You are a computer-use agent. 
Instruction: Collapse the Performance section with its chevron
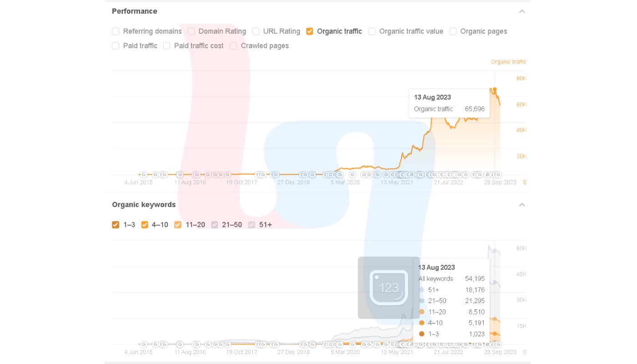point(522,11)
